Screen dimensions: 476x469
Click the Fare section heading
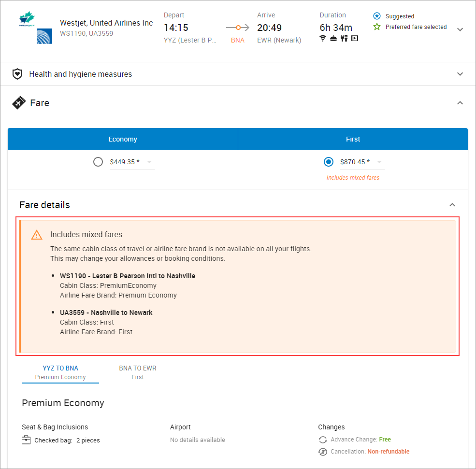40,103
